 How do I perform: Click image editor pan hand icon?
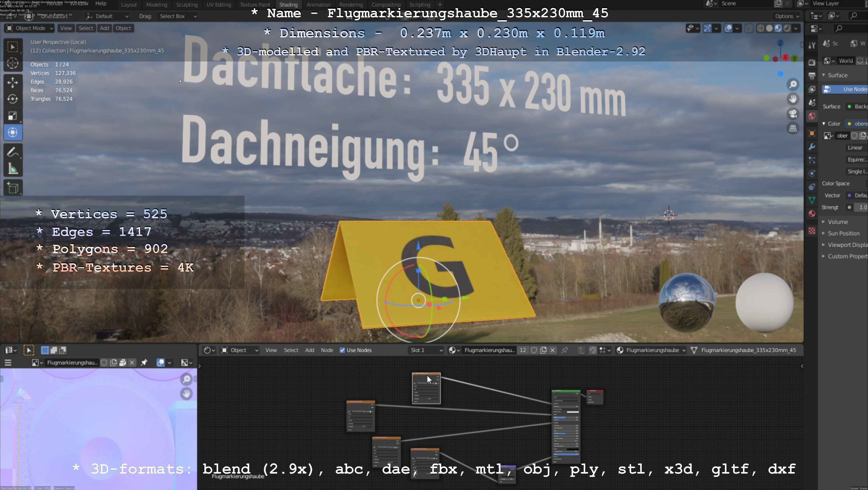coord(186,394)
